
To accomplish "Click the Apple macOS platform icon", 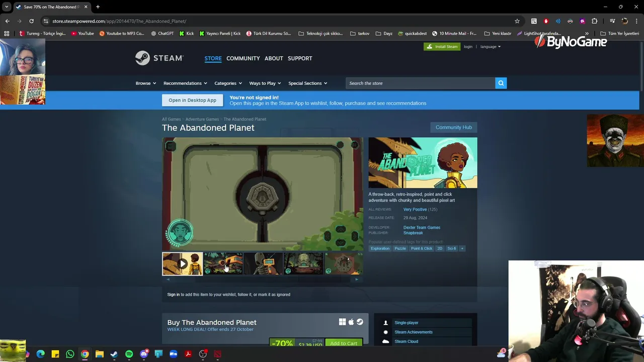I will pos(351,322).
